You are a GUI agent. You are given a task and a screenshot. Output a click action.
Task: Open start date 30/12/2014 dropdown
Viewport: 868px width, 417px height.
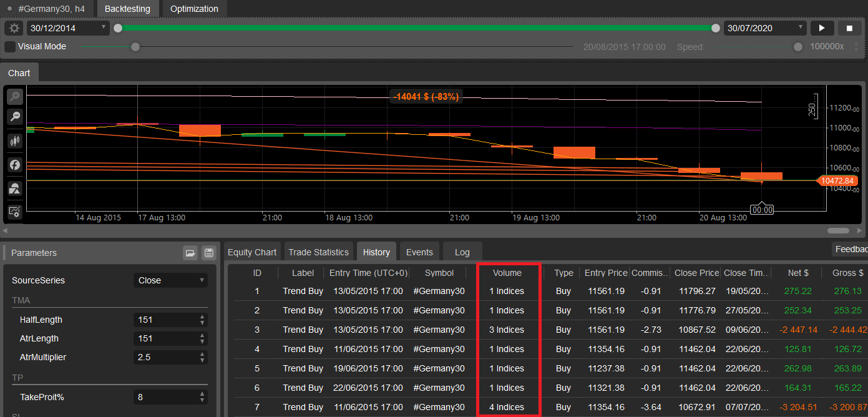tap(68, 28)
